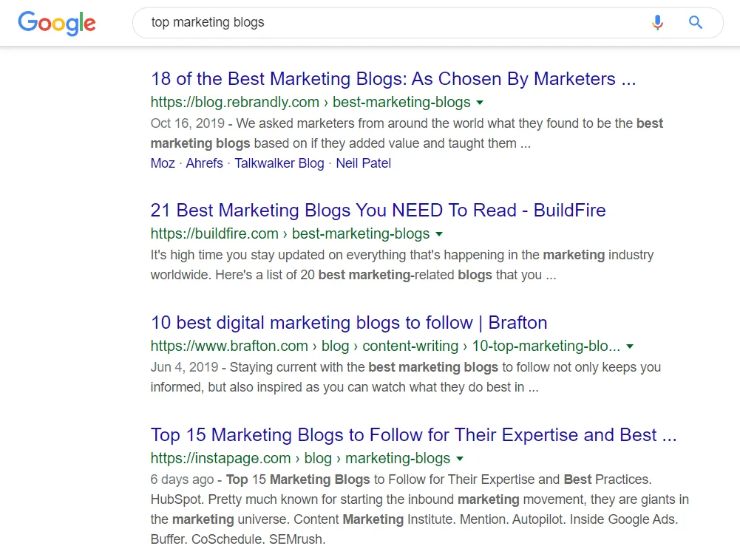Visit the Ahrefs sitelink

coord(204,163)
